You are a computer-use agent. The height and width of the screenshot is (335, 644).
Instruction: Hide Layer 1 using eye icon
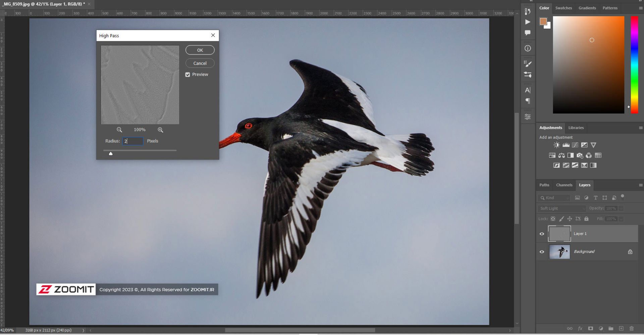point(542,234)
